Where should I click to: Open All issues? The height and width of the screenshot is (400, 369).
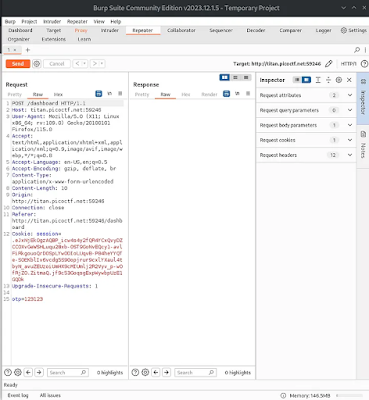click(x=50, y=395)
